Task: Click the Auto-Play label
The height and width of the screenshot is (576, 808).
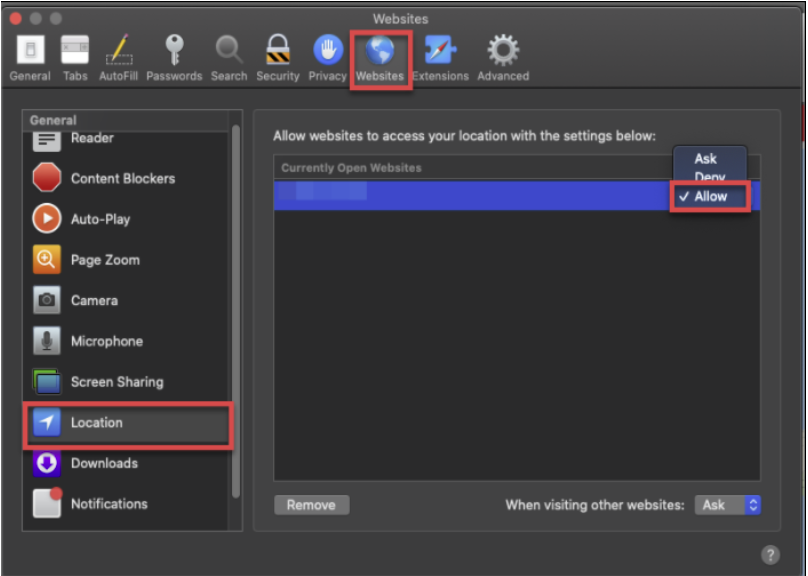Action: (x=100, y=219)
